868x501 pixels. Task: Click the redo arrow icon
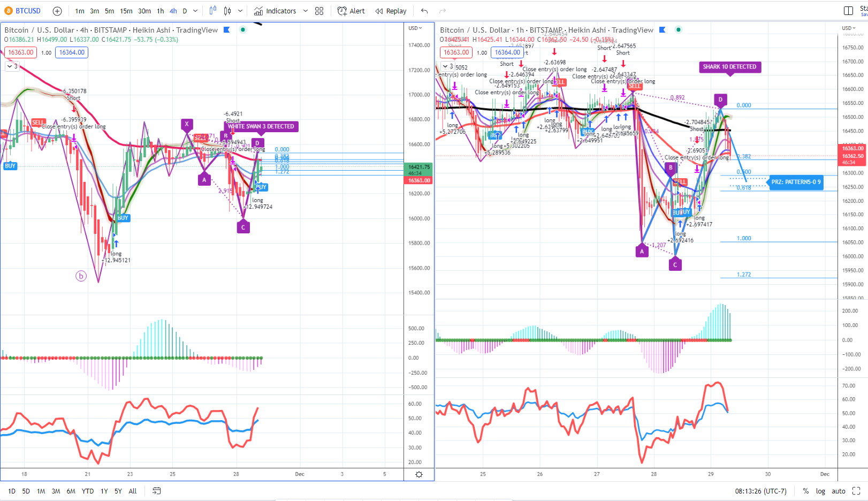(x=443, y=11)
